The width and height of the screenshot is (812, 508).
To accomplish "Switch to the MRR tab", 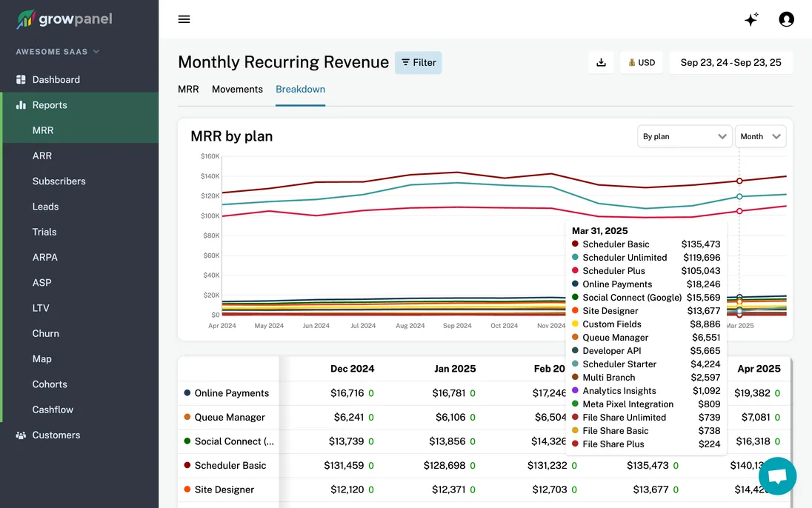I will (188, 89).
